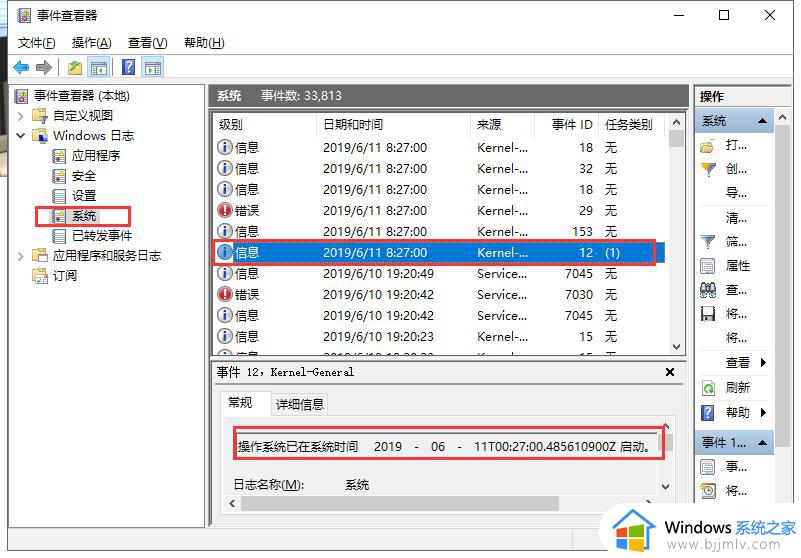Expand the 应用程序和服务日志 node
801x558 pixels.
click(x=20, y=256)
